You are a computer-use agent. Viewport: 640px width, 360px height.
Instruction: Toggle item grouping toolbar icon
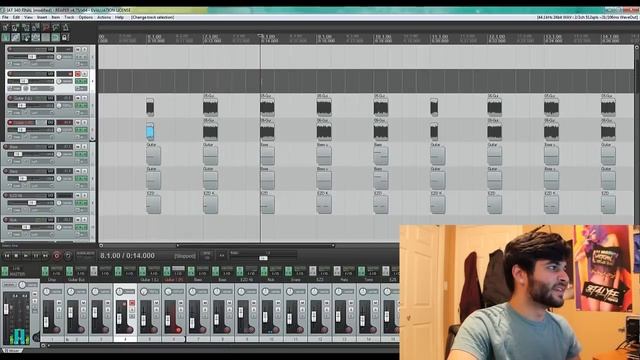point(16,38)
